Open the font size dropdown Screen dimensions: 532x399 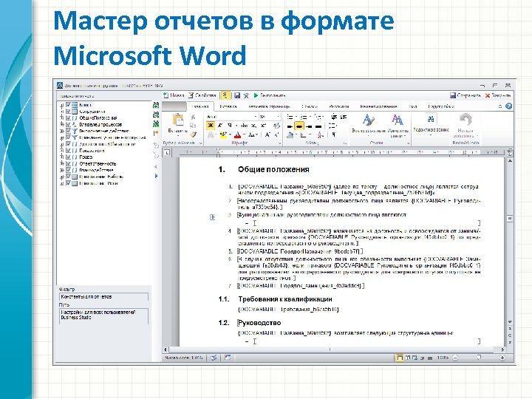coord(279,117)
